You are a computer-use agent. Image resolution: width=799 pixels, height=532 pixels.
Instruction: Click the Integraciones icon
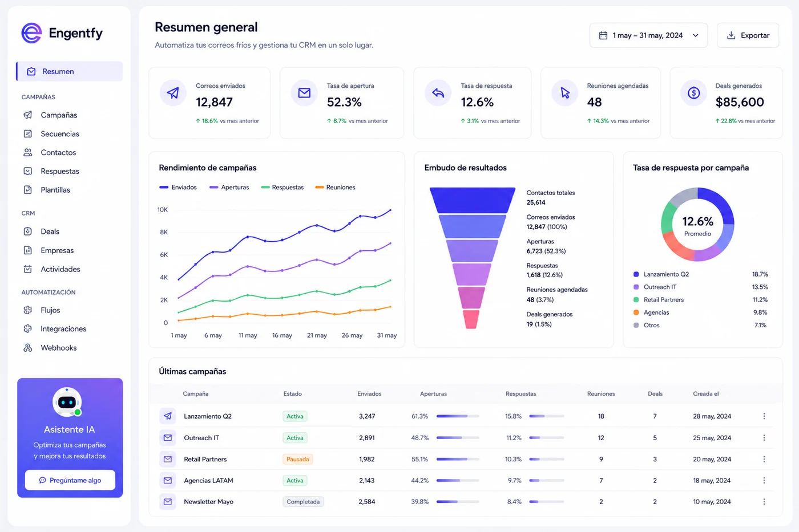pos(28,329)
